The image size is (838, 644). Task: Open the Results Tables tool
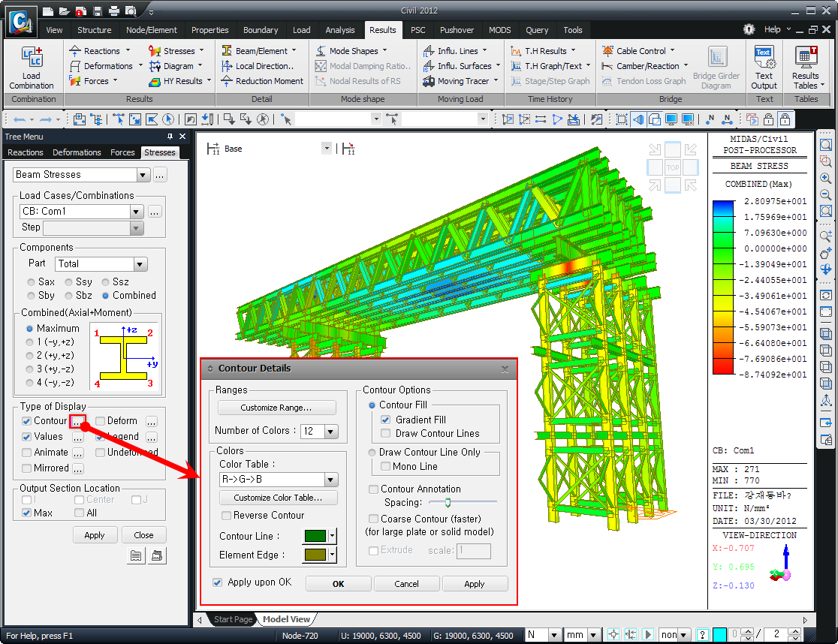tap(806, 68)
